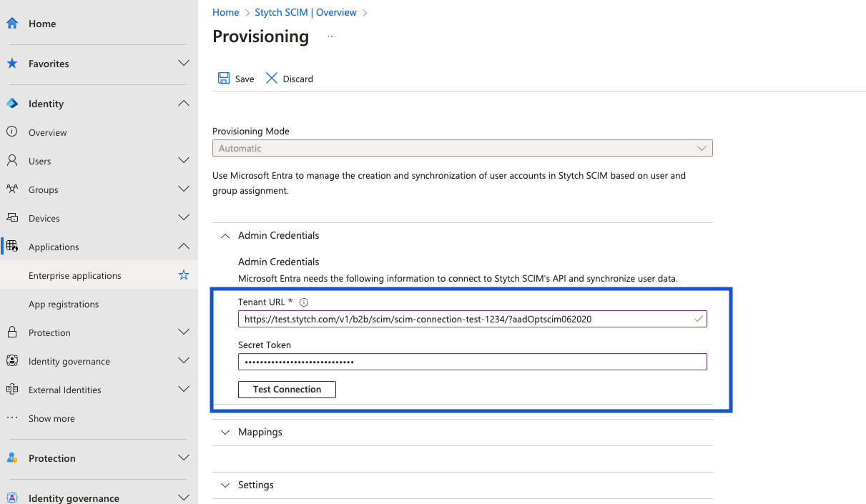Screen dimensions: 866x504
Task: Select the External Identities icon
Action: pos(11,389)
